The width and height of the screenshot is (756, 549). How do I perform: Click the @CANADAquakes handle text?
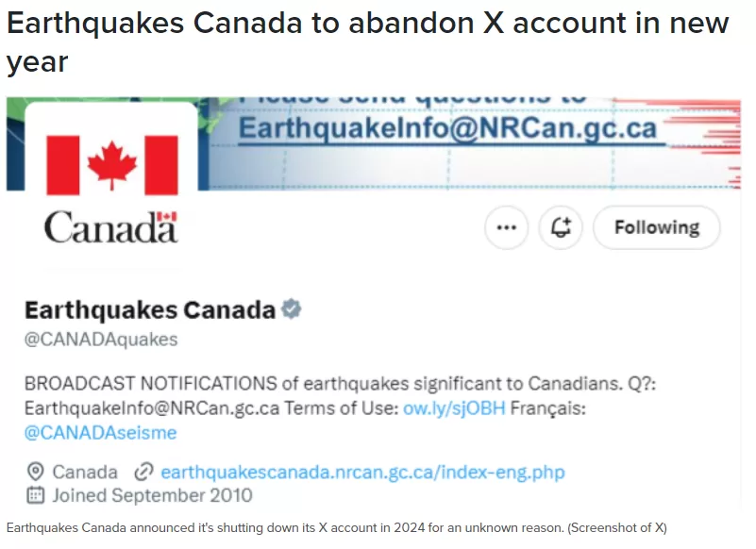(x=101, y=340)
